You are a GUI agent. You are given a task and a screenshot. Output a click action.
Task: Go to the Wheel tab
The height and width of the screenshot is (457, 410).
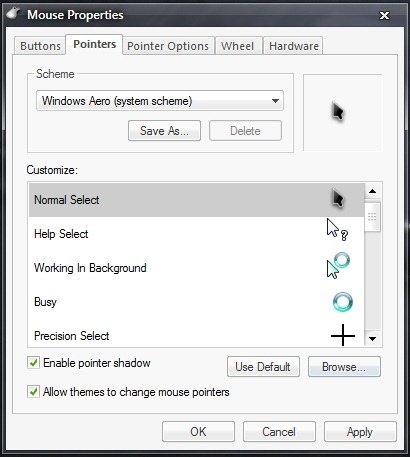click(x=238, y=46)
